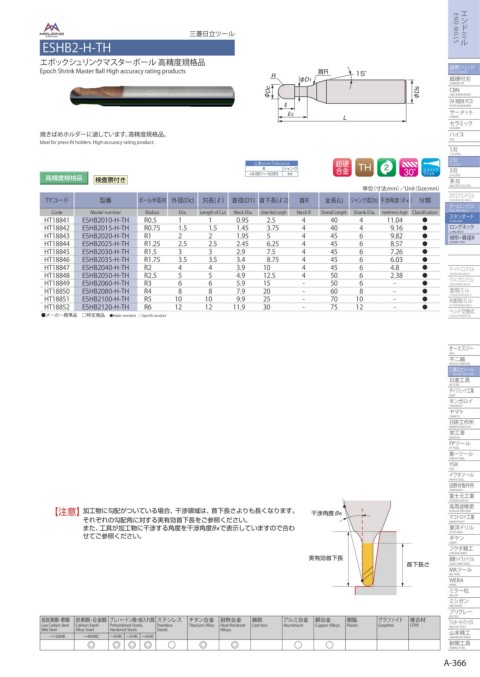Click code HT18852 in the table
The height and width of the screenshot is (677, 480).
(57, 307)
